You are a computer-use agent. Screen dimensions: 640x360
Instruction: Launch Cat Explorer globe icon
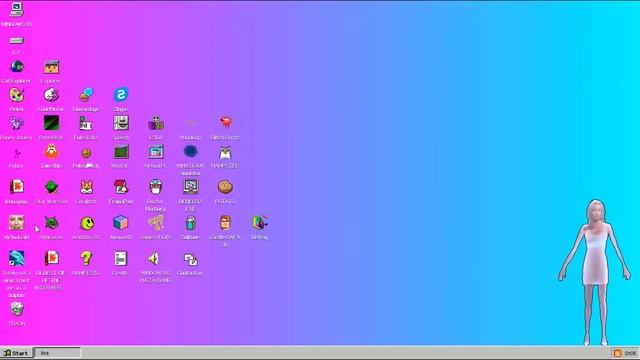[17, 67]
